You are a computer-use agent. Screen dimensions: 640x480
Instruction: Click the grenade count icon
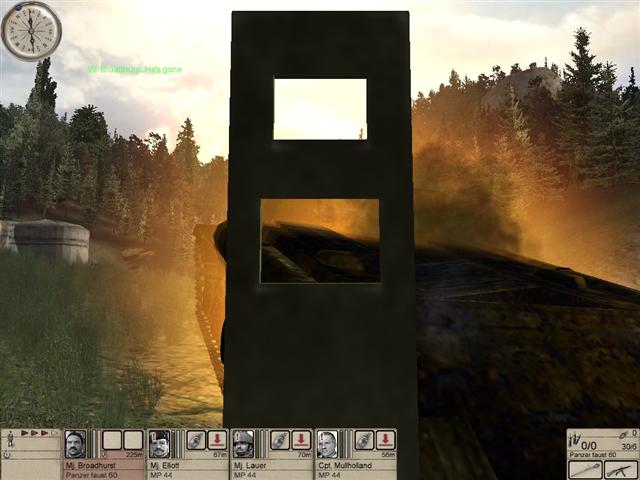(624, 435)
